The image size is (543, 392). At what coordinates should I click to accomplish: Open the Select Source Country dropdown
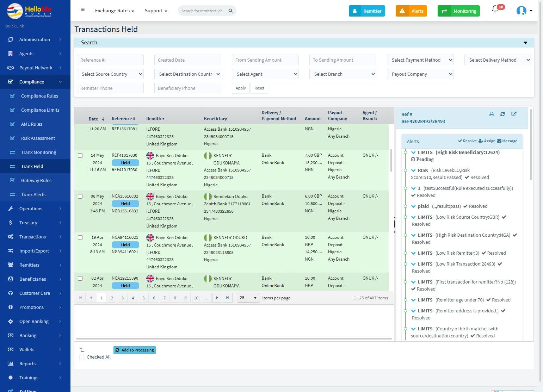click(110, 74)
